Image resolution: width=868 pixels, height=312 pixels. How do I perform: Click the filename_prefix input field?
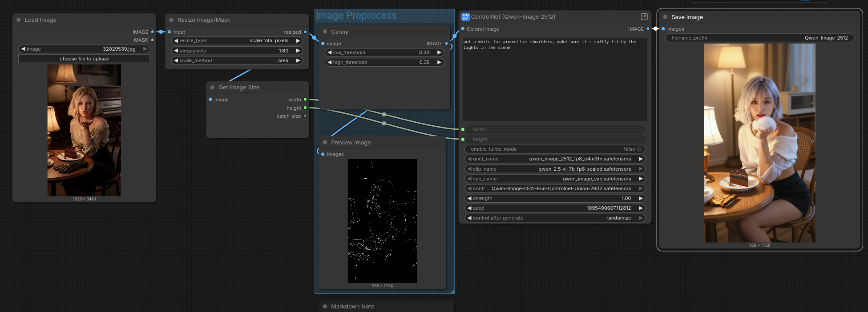click(x=759, y=38)
